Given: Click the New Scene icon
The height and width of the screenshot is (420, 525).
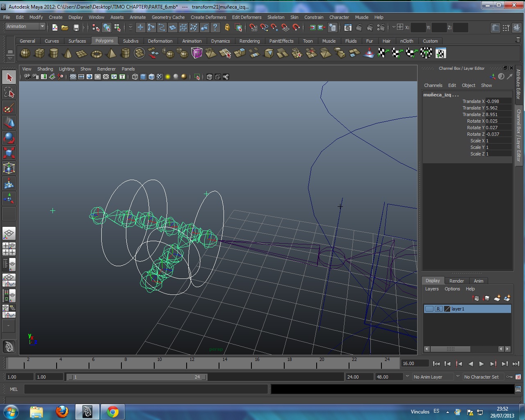Looking at the screenshot, I should pos(55,27).
